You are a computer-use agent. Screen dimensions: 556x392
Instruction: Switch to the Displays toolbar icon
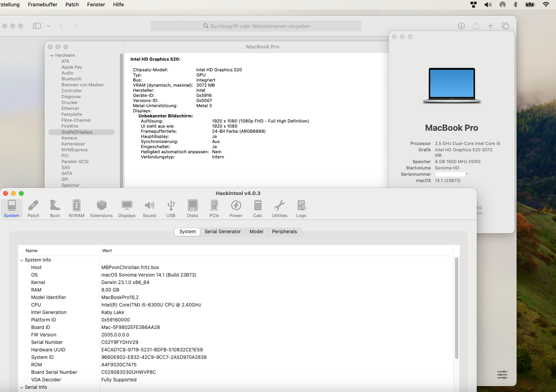(x=127, y=208)
